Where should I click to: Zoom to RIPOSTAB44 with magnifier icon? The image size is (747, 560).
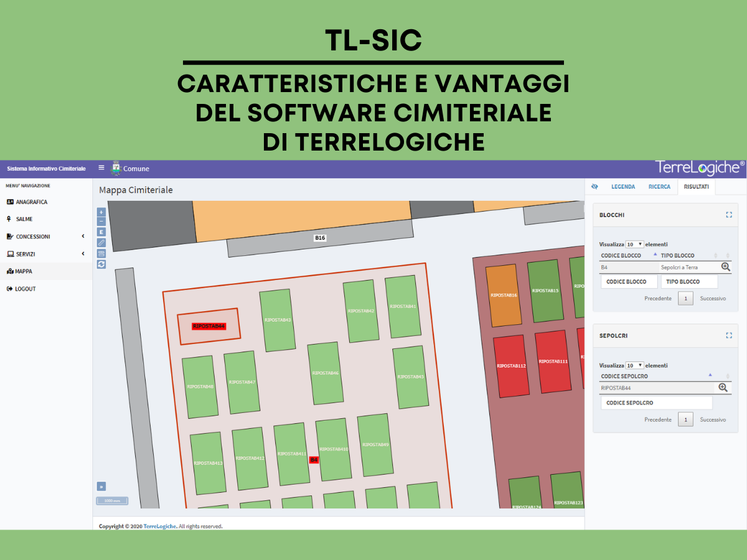[x=723, y=387]
